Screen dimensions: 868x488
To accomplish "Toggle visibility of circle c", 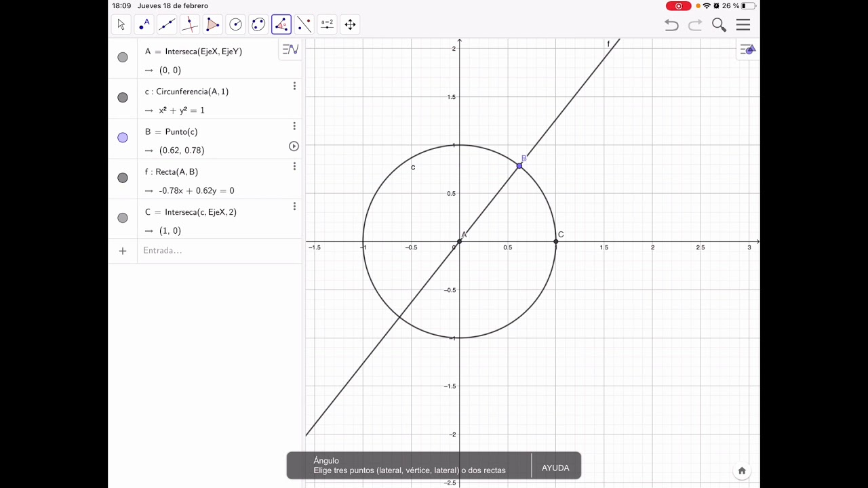I will click(x=123, y=98).
